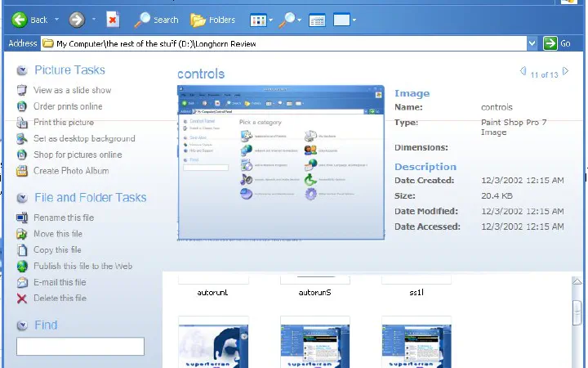The image size is (588, 368).
Task: Click E-mail this file
Action: tap(60, 282)
